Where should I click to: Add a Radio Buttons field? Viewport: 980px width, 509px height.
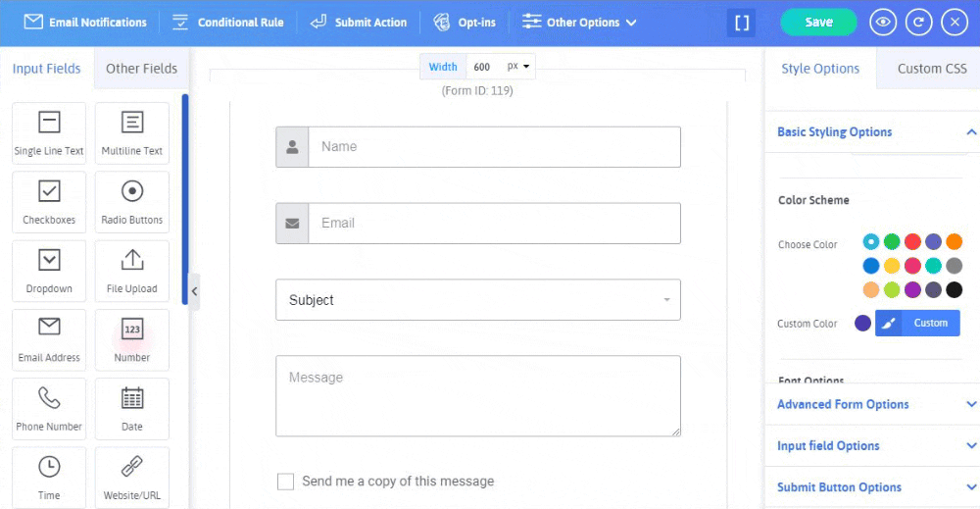(x=132, y=202)
